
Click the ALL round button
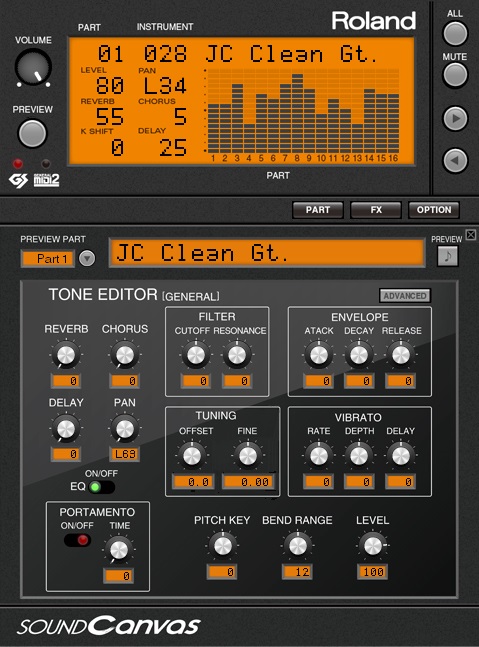coord(455,33)
